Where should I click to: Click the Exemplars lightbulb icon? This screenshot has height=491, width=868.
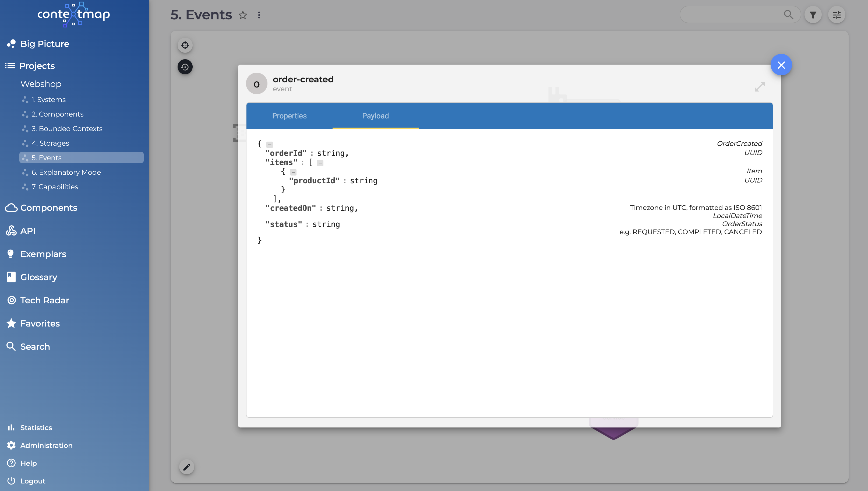(x=11, y=254)
